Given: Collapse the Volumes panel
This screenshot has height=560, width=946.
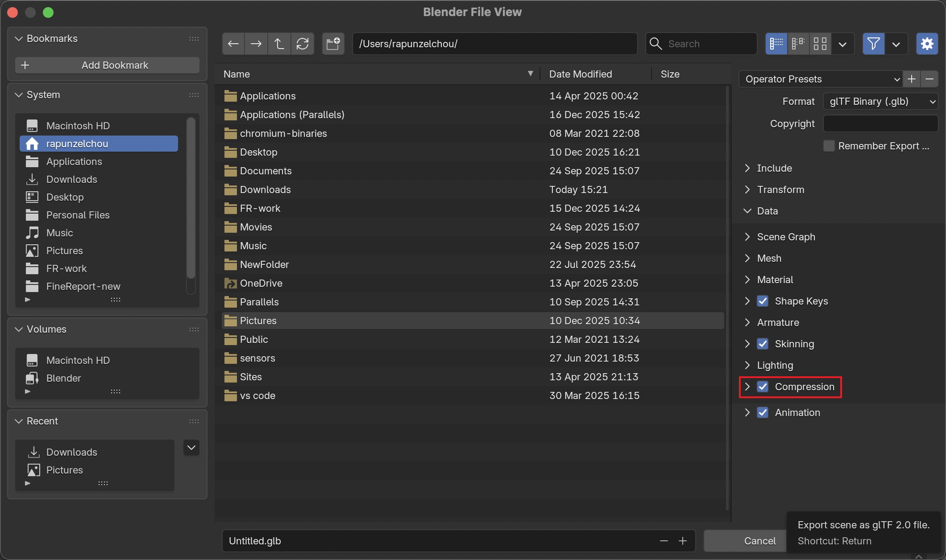Looking at the screenshot, I should pos(19,329).
